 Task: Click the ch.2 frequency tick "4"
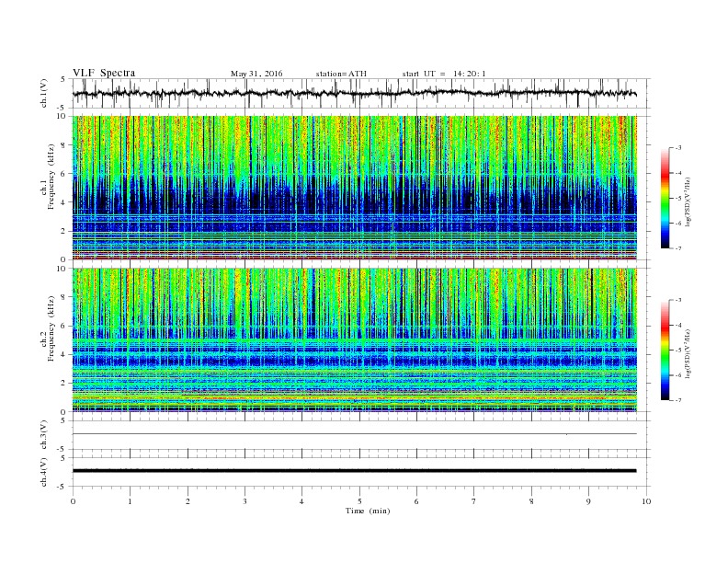click(x=64, y=354)
